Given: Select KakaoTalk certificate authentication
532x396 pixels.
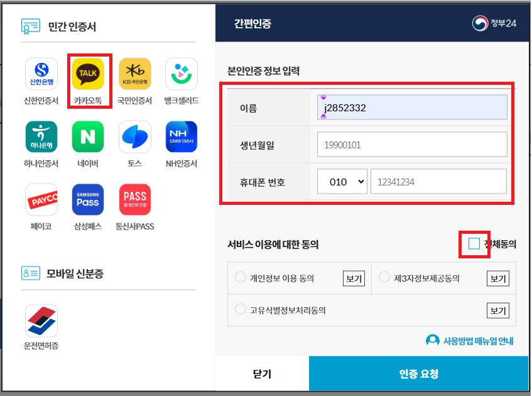Looking at the screenshot, I should [88, 73].
